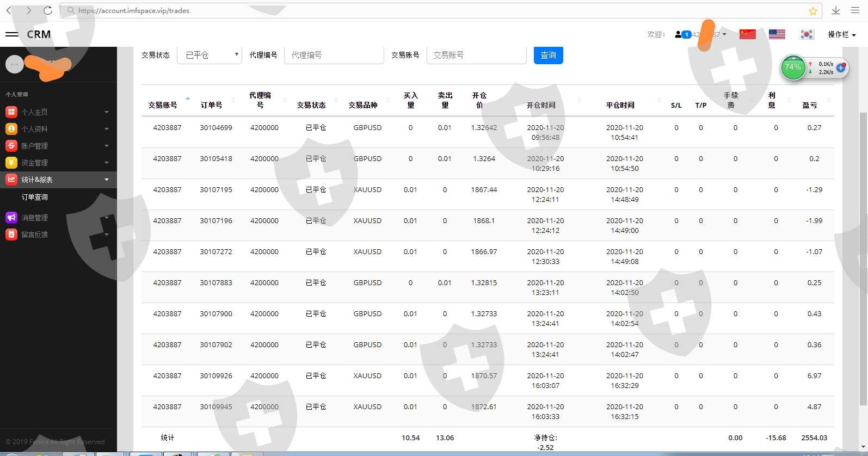Click the hamburger menu icon beside CRM
The height and width of the screenshot is (456, 868).
[x=11, y=34]
